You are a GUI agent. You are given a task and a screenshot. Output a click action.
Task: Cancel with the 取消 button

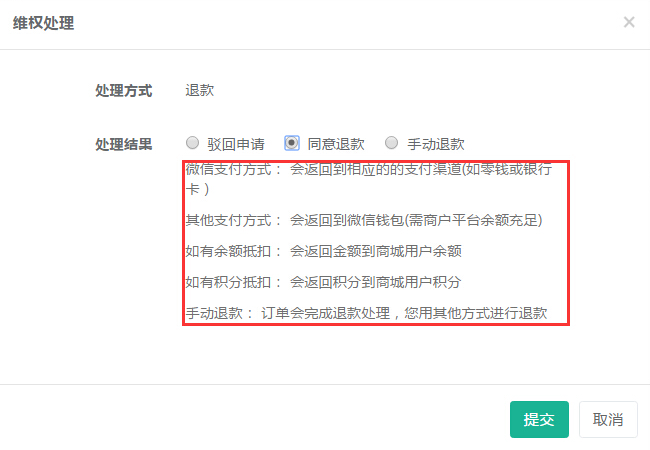click(x=608, y=419)
